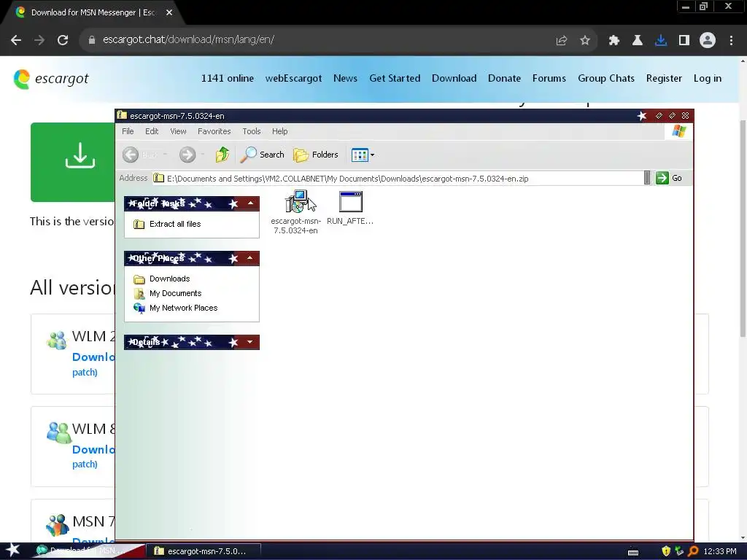Toggle Chrome side panel icon
Image resolution: width=747 pixels, height=560 pixels.
click(x=684, y=41)
